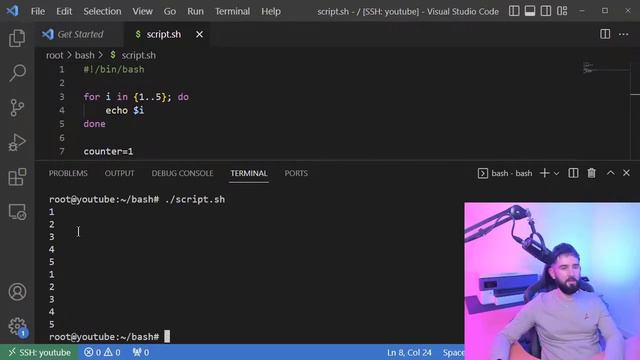Screen dimensions: 640x360
Task: Open the Edit menu
Action: 64,11
